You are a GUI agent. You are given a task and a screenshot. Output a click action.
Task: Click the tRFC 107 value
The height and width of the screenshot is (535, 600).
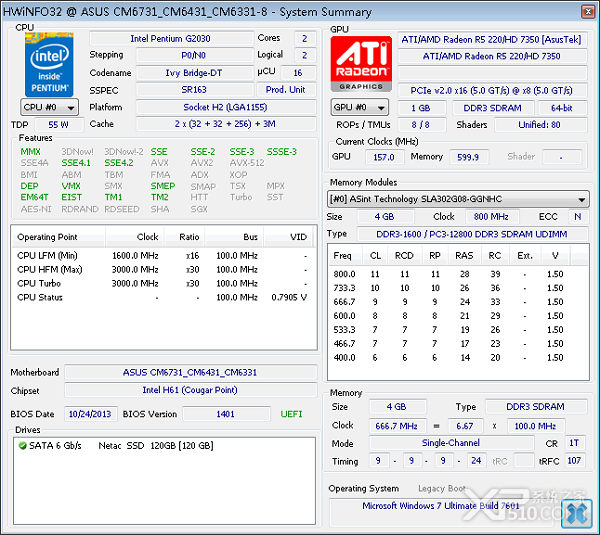pyautogui.click(x=574, y=461)
